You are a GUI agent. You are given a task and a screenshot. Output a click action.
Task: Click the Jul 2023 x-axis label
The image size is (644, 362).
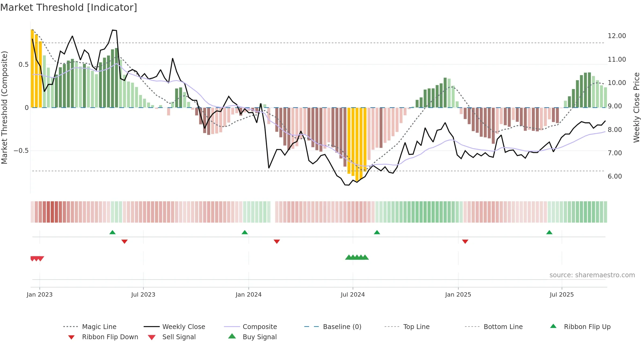click(143, 294)
